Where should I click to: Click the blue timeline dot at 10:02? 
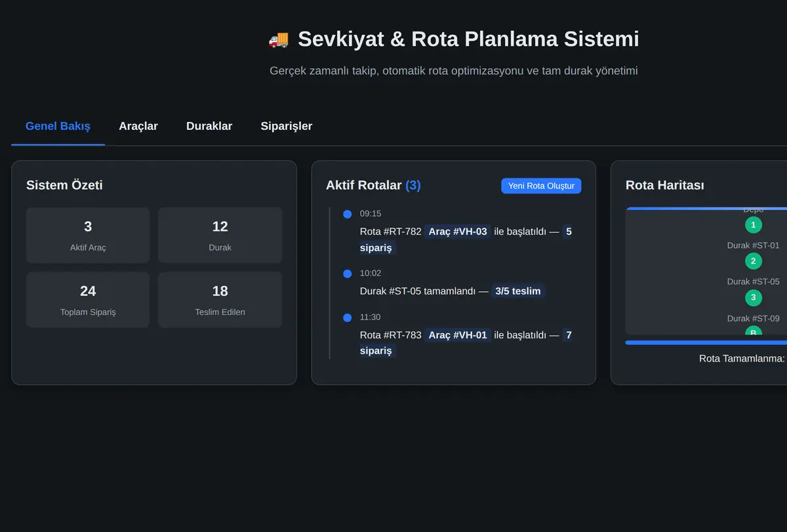(347, 274)
